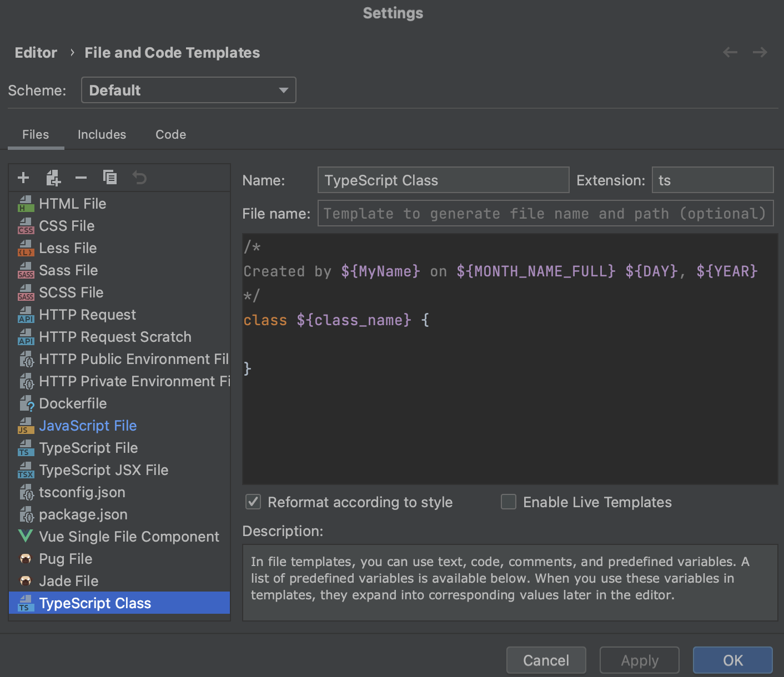The height and width of the screenshot is (677, 784).
Task: Click the reset template to default icon
Action: 139,178
